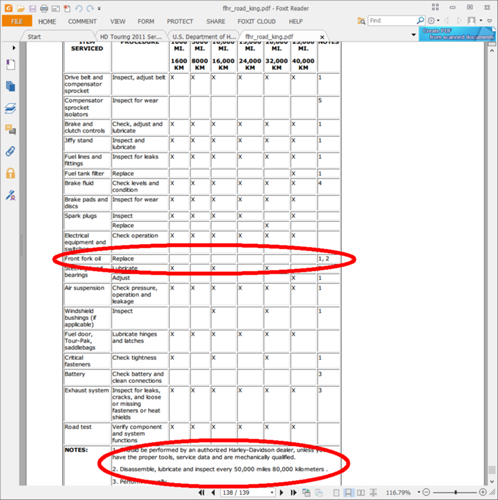Open the Security lock panel
The height and width of the screenshot is (500, 498).
tap(11, 173)
